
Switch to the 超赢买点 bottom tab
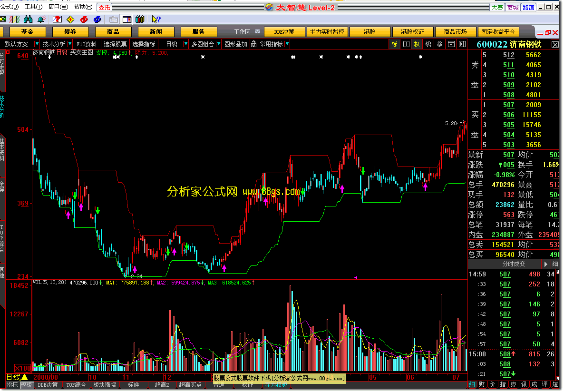coord(190,385)
